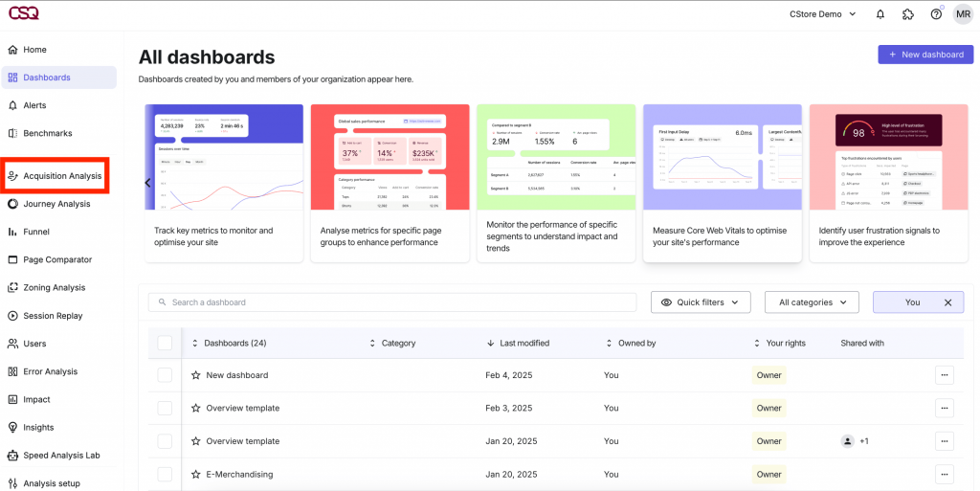Star the Feb 3 Overview template
This screenshot has width=980, height=491.
click(x=195, y=408)
